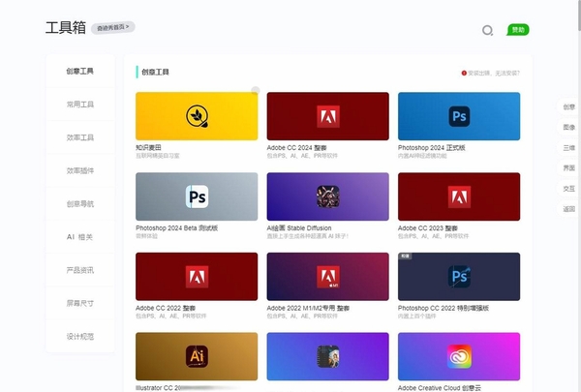Click the portrait app icon on blue-purple card
The image size is (581, 392).
point(328,356)
